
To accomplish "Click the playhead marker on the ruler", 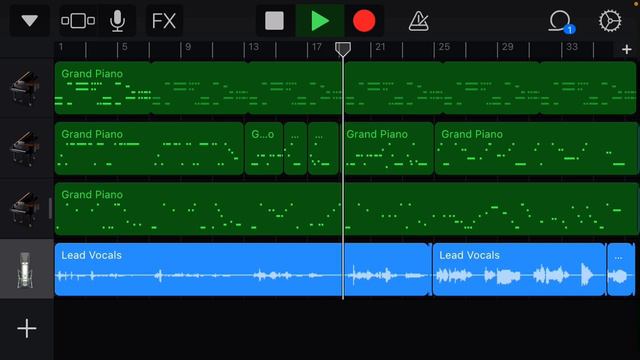I will point(342,49).
